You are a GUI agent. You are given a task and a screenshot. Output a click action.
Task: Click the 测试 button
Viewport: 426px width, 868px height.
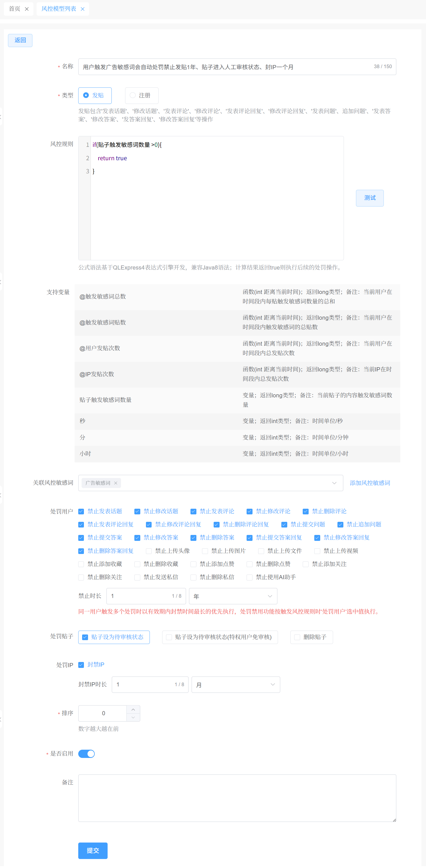tap(370, 198)
